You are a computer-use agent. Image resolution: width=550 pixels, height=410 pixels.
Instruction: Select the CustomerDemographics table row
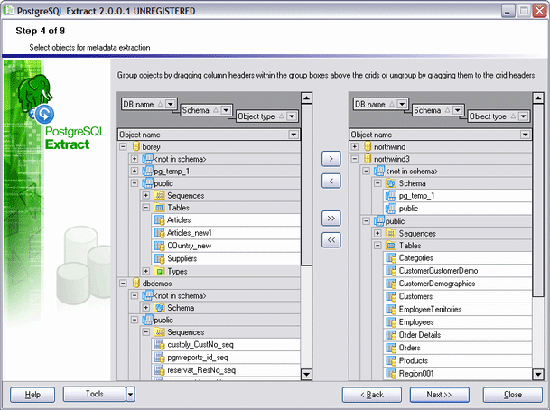point(458,283)
